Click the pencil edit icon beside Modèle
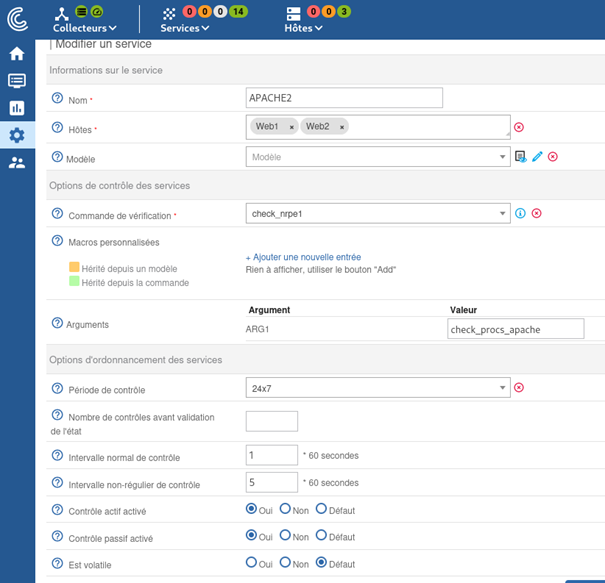 537,157
